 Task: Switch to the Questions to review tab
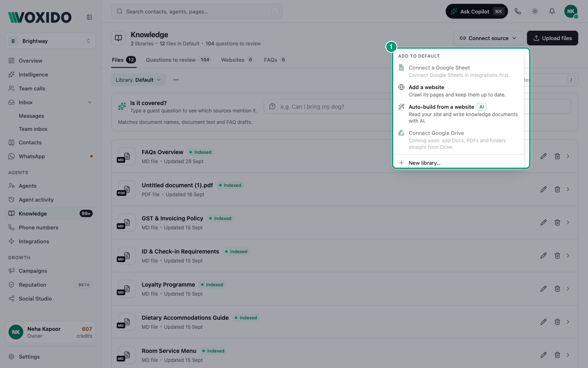[178, 60]
